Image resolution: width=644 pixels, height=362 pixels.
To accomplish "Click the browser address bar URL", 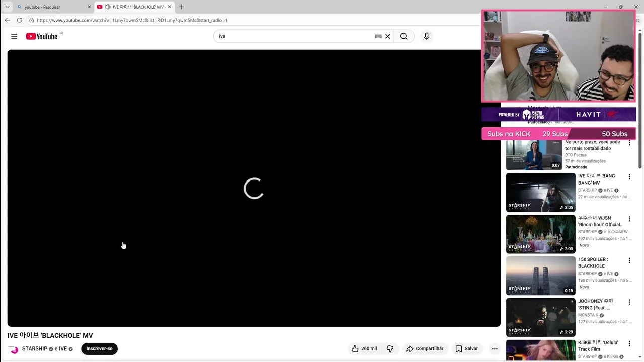I will tap(132, 20).
